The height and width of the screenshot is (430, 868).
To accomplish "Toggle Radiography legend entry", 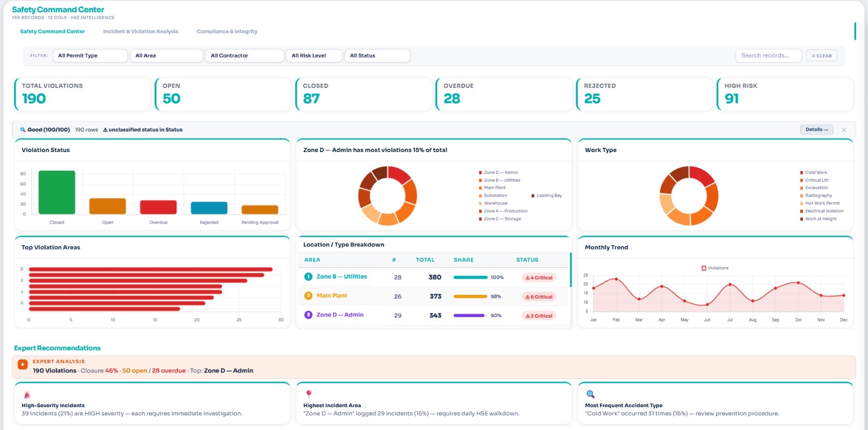I will pos(816,195).
